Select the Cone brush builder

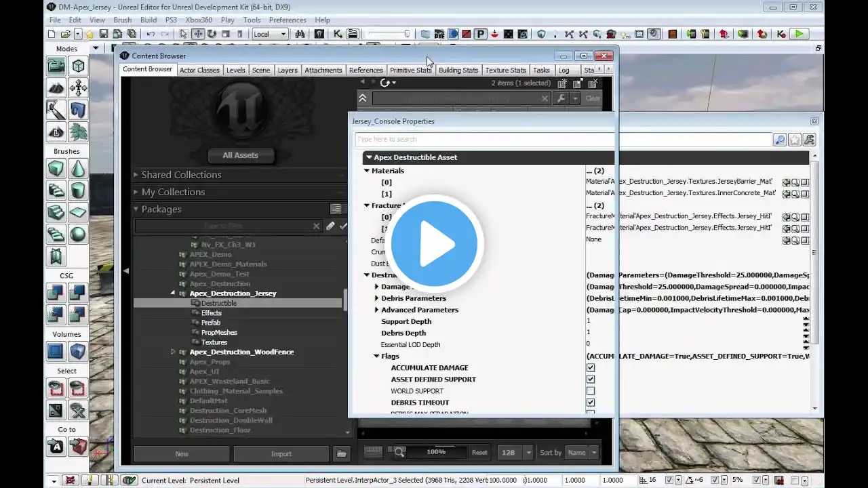tap(78, 169)
